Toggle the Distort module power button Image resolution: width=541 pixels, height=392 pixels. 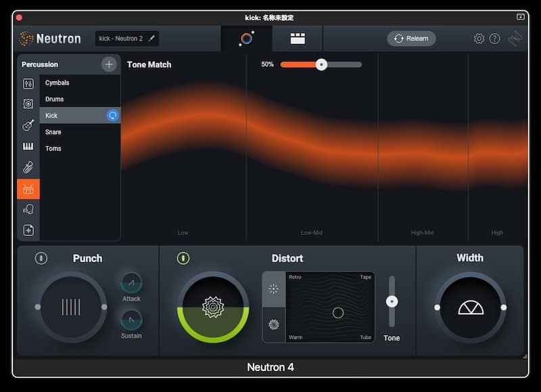(183, 258)
